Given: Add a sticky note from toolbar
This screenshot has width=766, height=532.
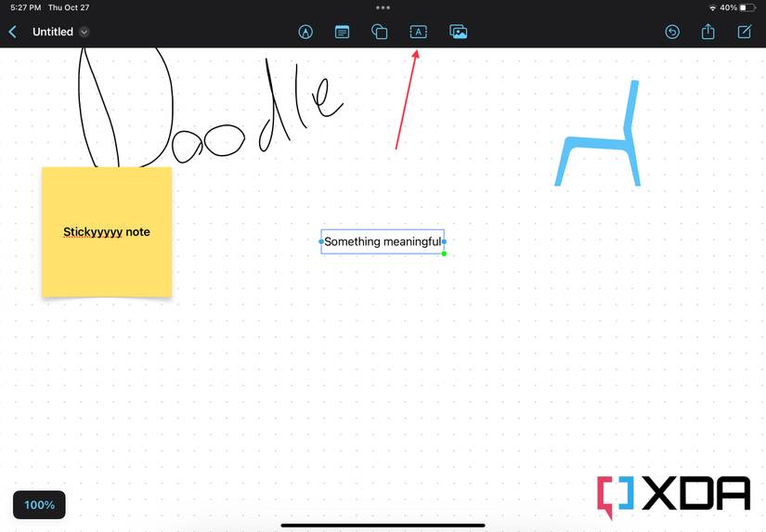Looking at the screenshot, I should click(342, 32).
